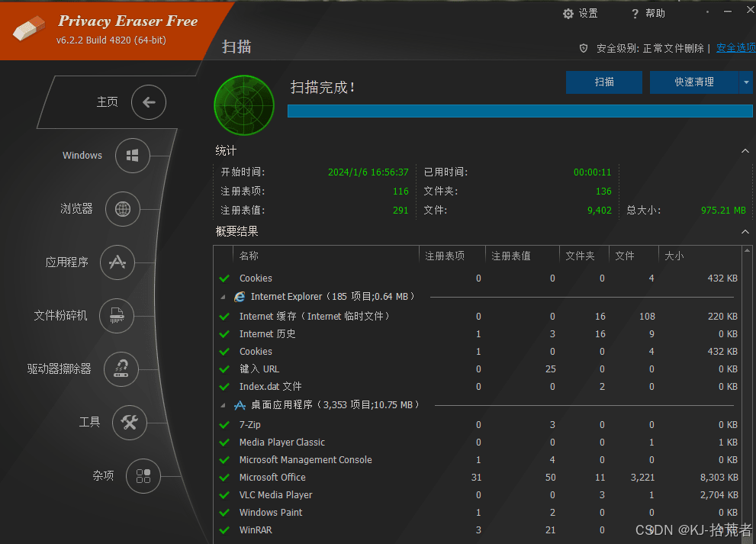Open the 安全选项 link

point(735,48)
